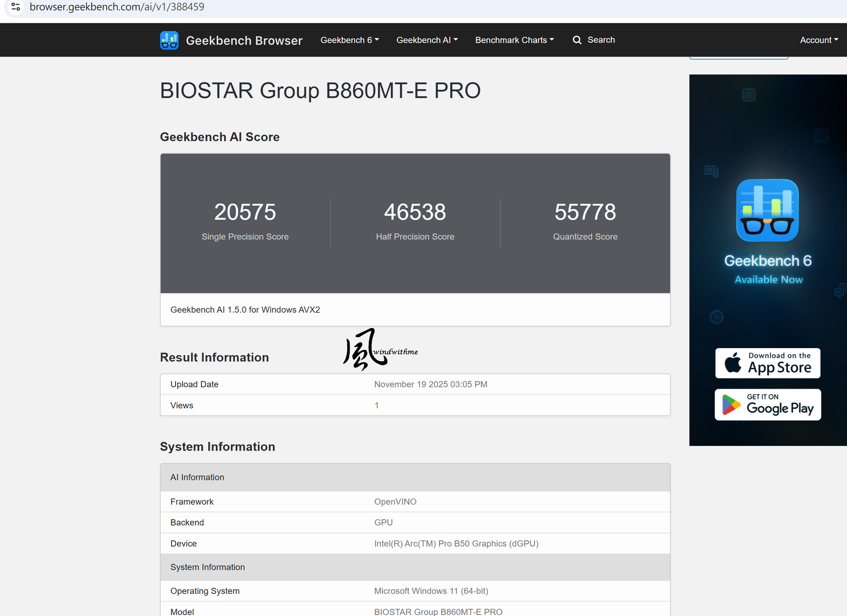Click the windwithme calligraphy watermark

coord(380,350)
